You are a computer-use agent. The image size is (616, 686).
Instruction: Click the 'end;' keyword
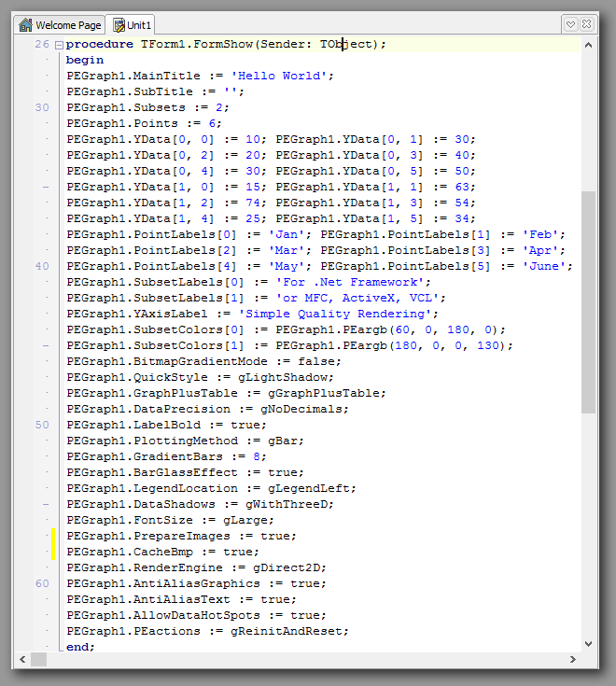(x=80, y=647)
